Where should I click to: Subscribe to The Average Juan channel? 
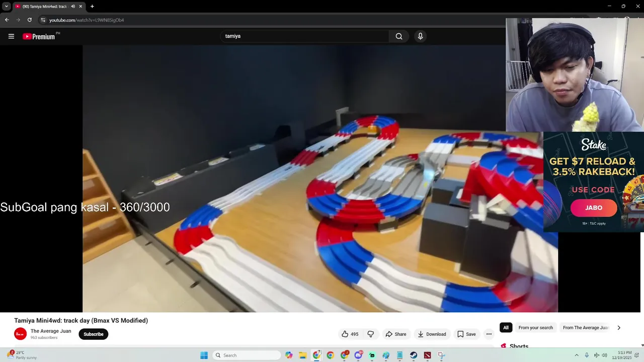[x=94, y=334]
